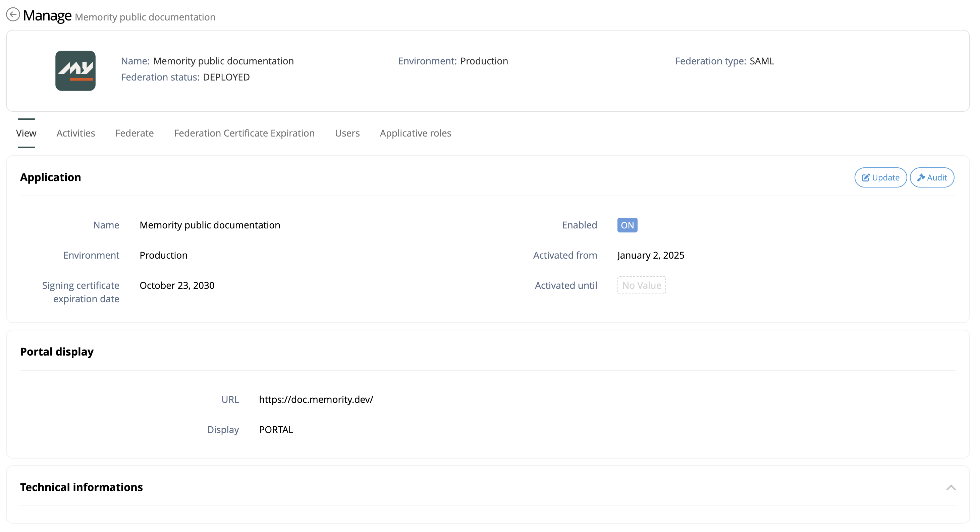Click the Memority application logo
This screenshot has height=532, width=980.
(75, 71)
